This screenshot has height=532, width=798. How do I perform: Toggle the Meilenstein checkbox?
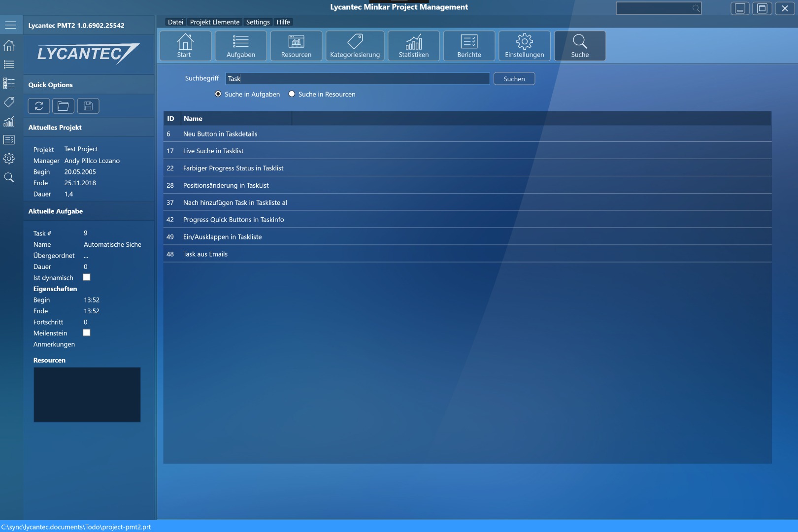point(87,332)
